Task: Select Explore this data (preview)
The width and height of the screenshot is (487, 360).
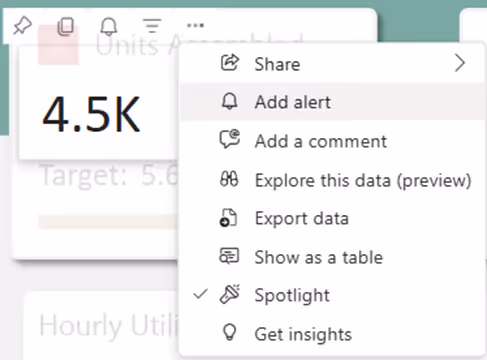Action: click(332, 180)
